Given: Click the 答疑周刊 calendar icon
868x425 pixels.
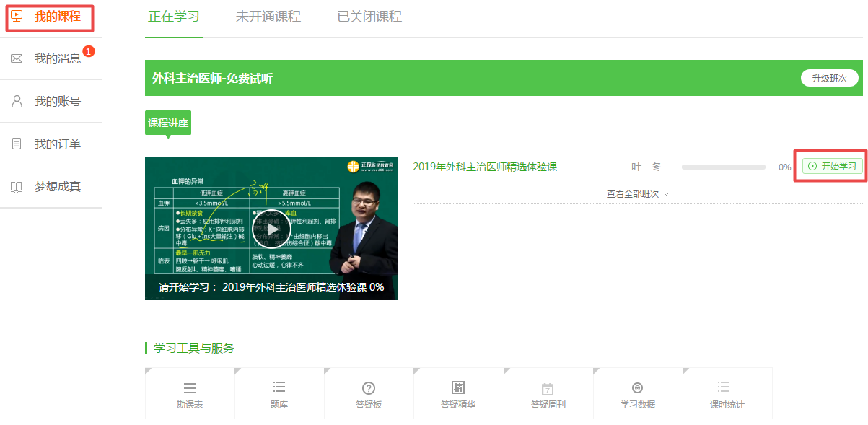Looking at the screenshot, I should point(548,388).
